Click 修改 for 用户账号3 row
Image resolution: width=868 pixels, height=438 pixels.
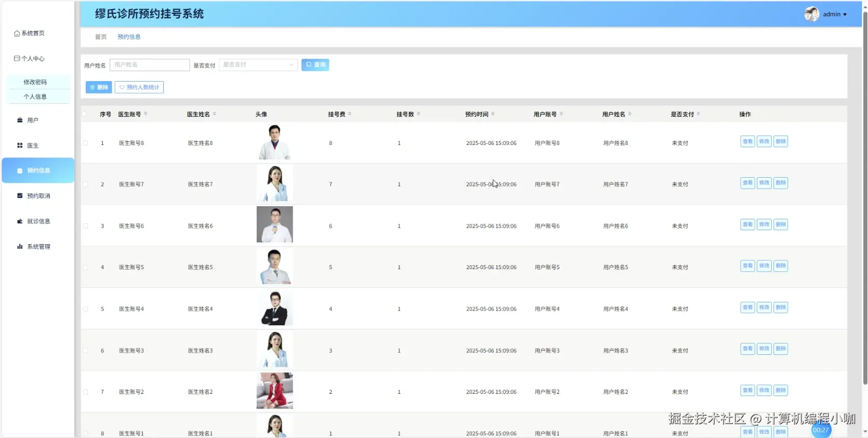(x=764, y=349)
